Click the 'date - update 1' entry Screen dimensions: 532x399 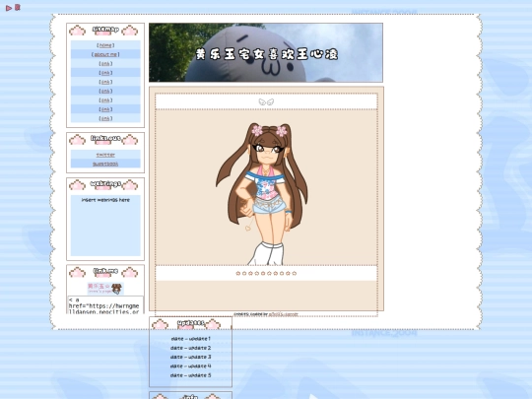click(x=191, y=339)
